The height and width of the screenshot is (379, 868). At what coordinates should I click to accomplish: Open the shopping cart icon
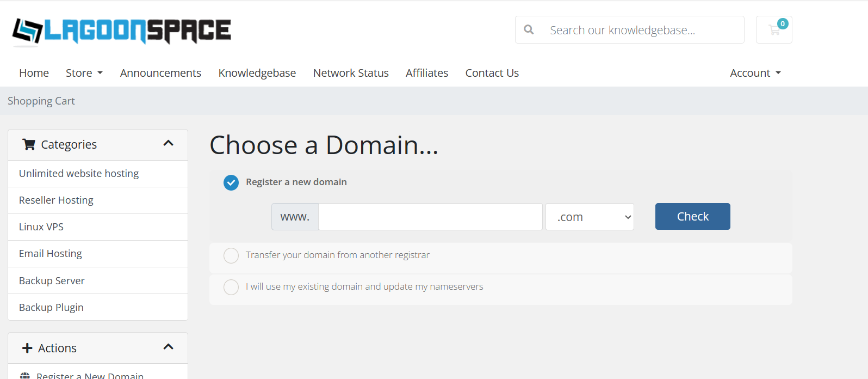pyautogui.click(x=774, y=30)
